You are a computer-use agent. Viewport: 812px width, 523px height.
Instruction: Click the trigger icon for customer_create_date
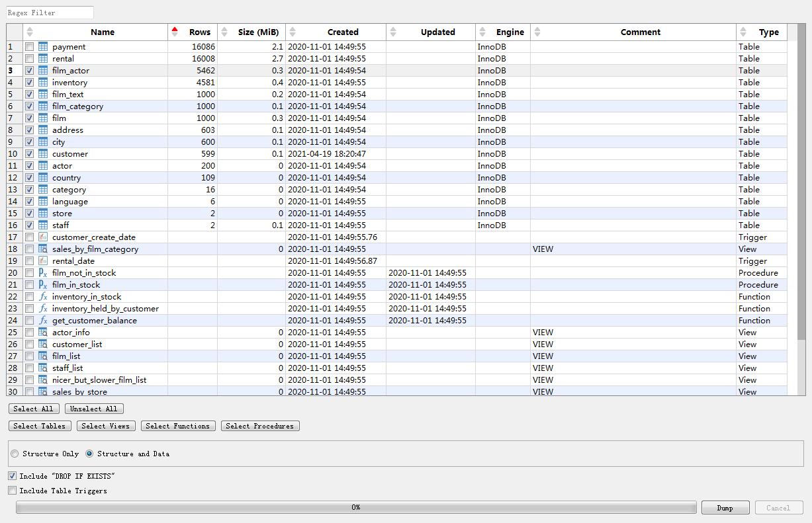[43, 237]
